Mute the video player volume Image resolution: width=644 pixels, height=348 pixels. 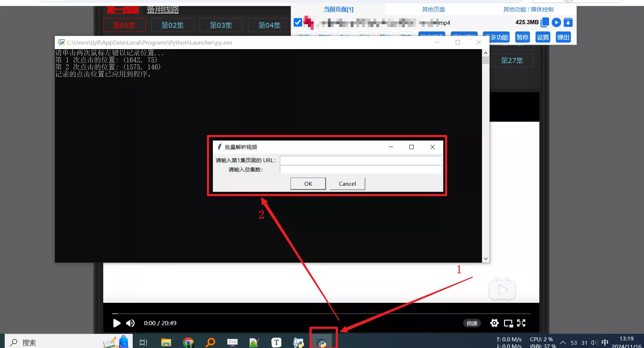(x=130, y=323)
